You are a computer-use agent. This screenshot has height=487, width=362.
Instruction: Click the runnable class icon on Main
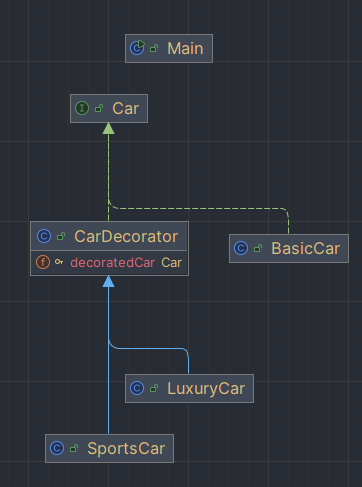pos(137,48)
